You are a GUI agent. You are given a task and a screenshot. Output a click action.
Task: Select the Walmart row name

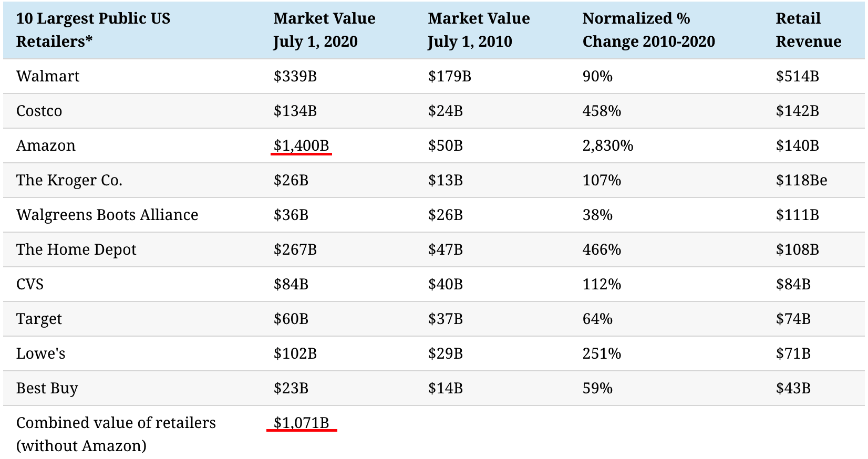point(48,76)
